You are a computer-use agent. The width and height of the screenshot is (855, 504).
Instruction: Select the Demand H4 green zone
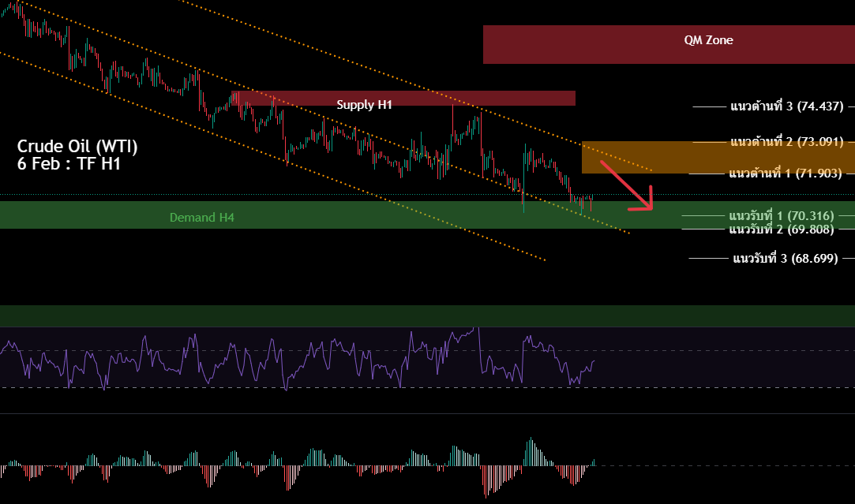click(201, 217)
